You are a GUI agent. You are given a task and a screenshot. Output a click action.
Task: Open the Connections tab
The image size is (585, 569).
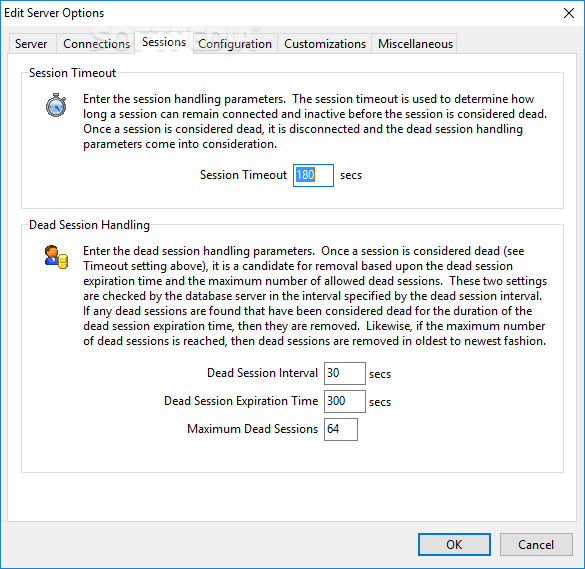pos(96,44)
